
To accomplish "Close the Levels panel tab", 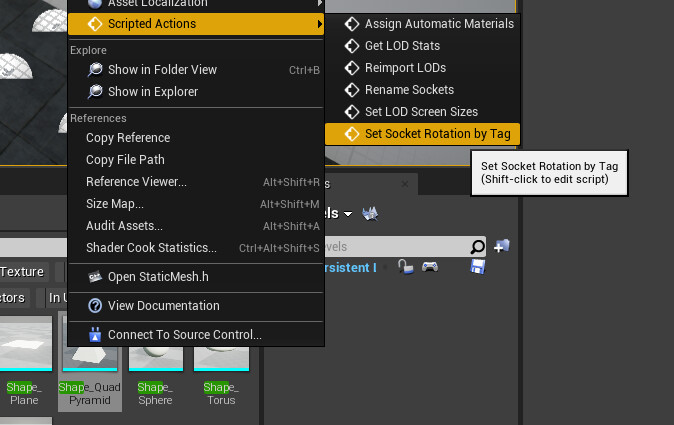I will pyautogui.click(x=404, y=184).
